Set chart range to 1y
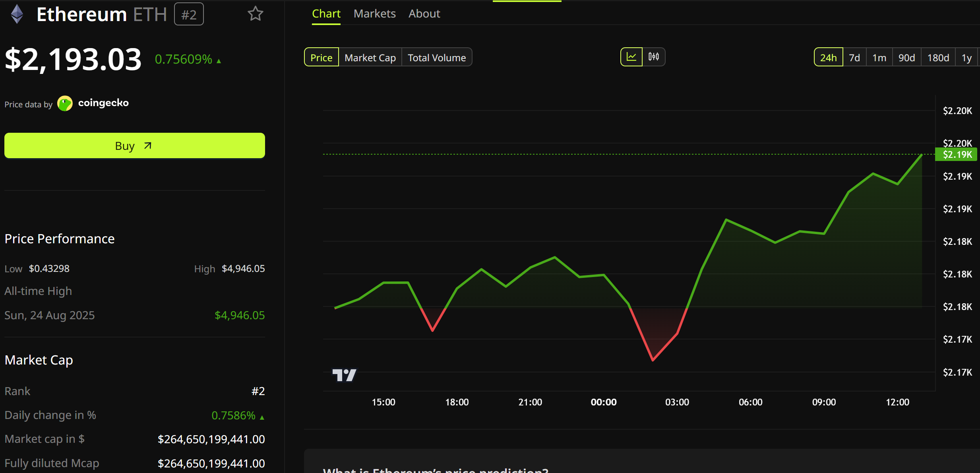This screenshot has width=980, height=473. point(966,57)
